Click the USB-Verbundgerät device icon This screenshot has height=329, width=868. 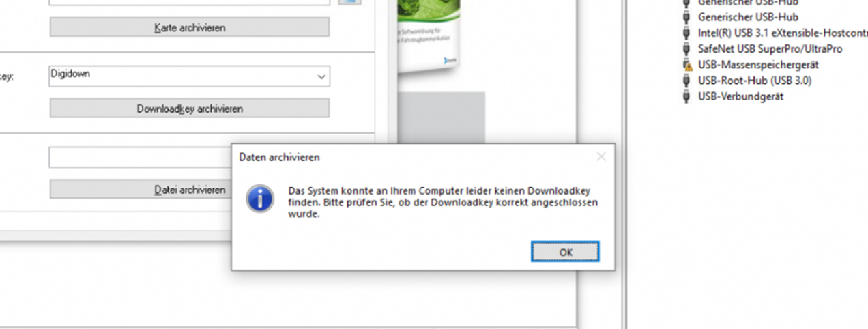[686, 96]
